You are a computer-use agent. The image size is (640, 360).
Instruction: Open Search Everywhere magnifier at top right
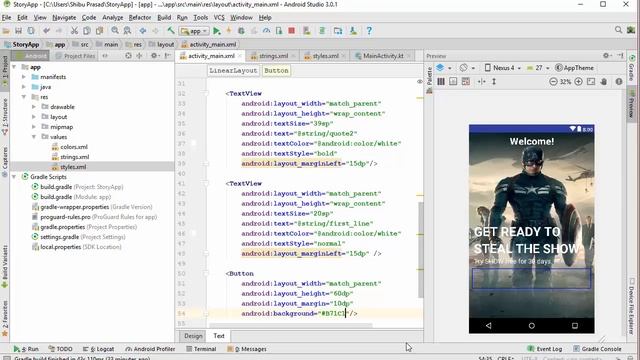tap(618, 30)
